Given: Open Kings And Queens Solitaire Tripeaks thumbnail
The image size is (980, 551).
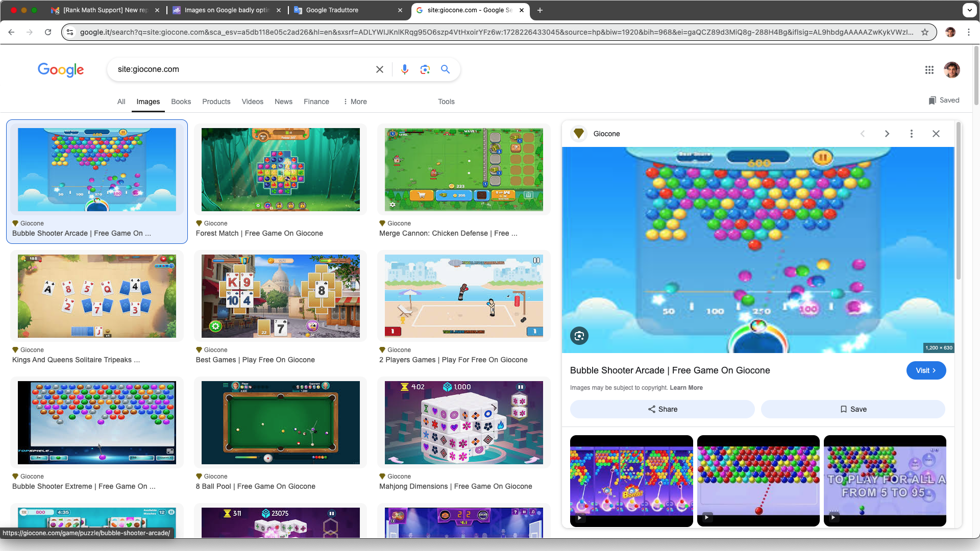Looking at the screenshot, I should click(x=96, y=296).
